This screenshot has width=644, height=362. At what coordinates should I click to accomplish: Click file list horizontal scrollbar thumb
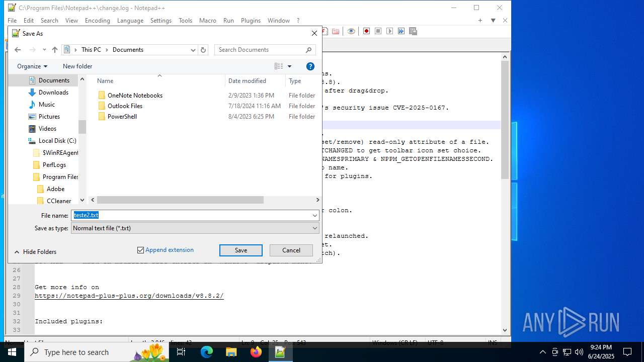181,200
